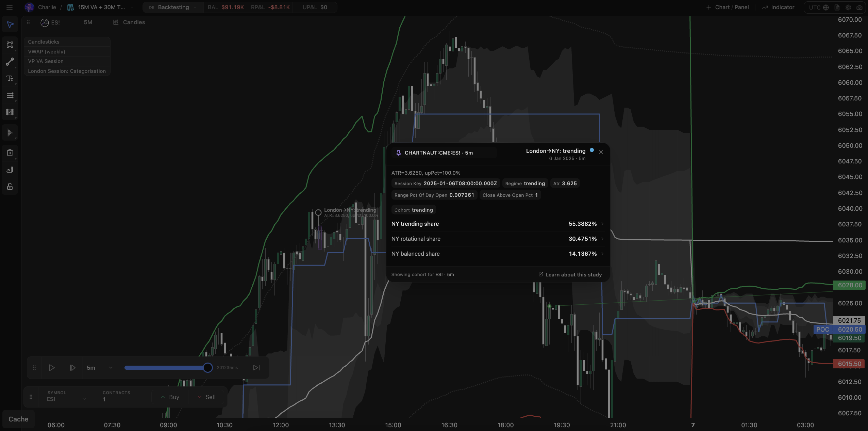Click the POC price label

coord(823,330)
